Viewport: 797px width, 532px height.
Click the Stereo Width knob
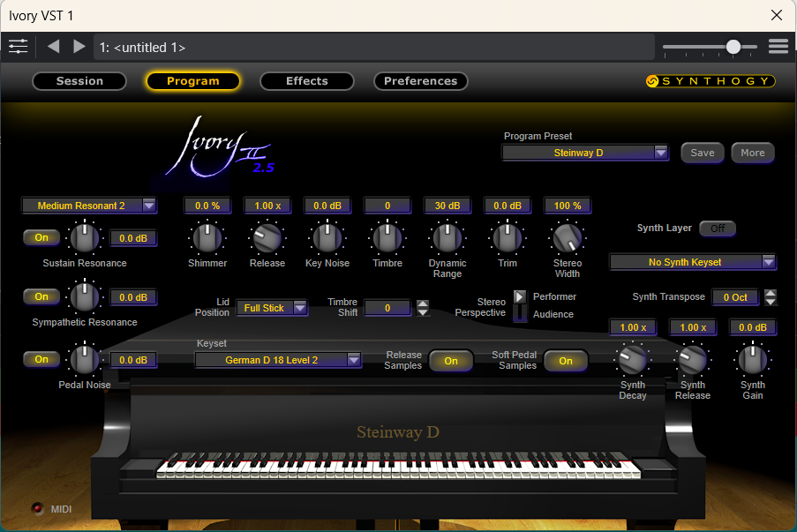(568, 238)
